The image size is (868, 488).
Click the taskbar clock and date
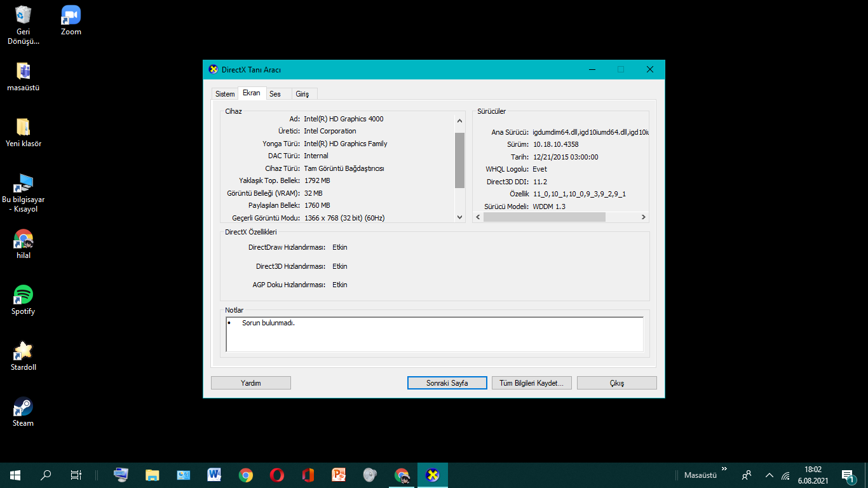coord(813,475)
